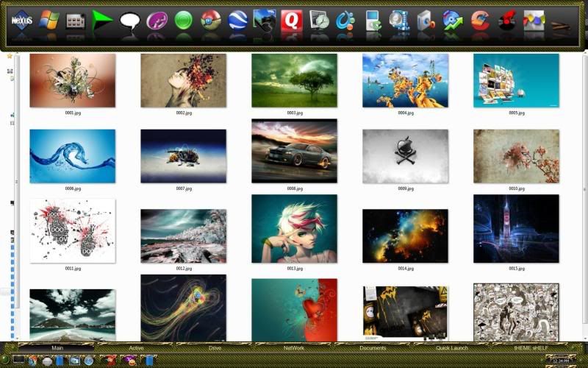This screenshot has height=368, width=588.
Task: Open the Nexus dock logo icon
Action: pos(22,20)
